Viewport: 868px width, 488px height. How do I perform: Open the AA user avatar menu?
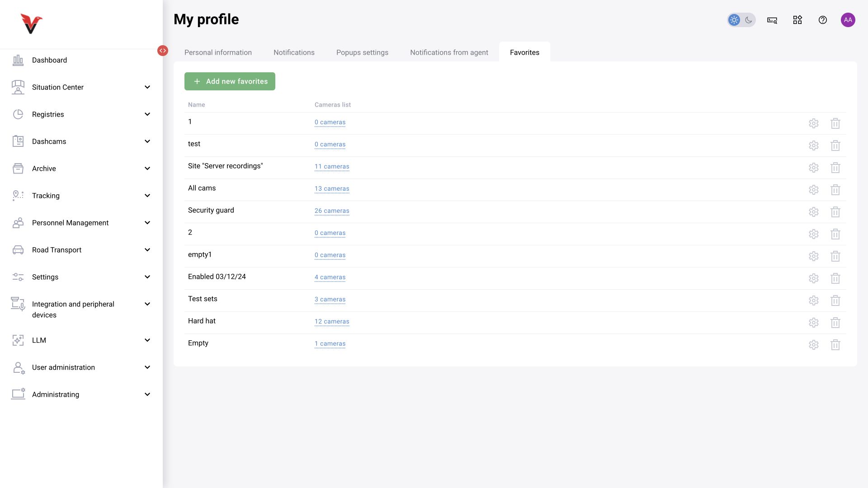pyautogui.click(x=848, y=20)
